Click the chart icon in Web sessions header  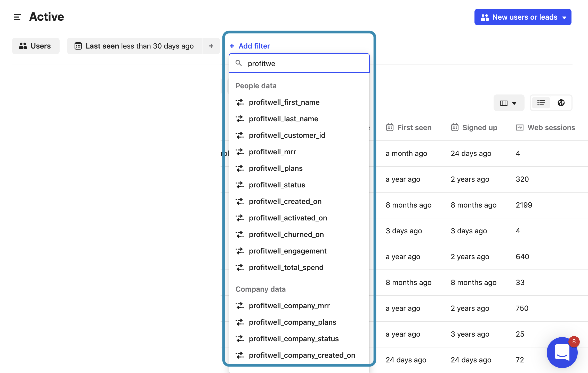pos(520,128)
